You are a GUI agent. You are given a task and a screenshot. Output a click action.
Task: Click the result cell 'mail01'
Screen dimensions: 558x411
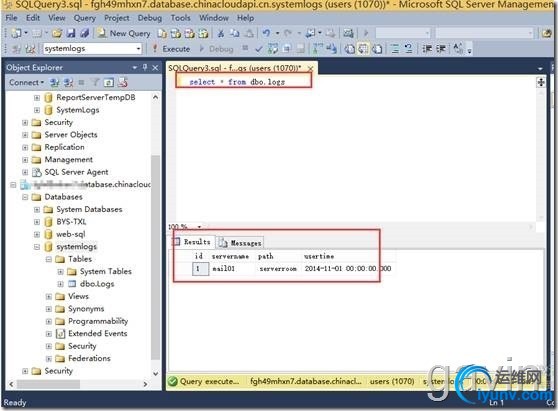pyautogui.click(x=233, y=269)
